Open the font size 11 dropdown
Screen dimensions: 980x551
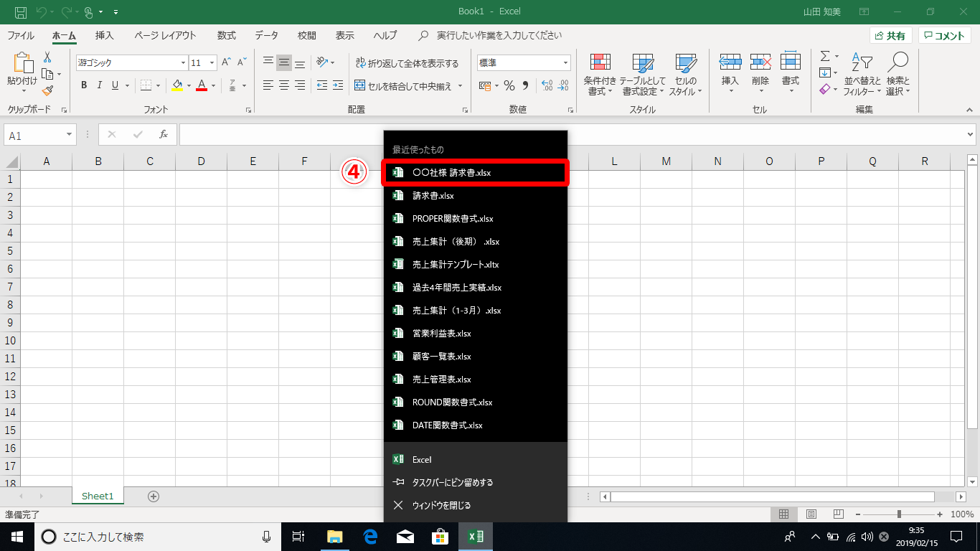point(212,62)
